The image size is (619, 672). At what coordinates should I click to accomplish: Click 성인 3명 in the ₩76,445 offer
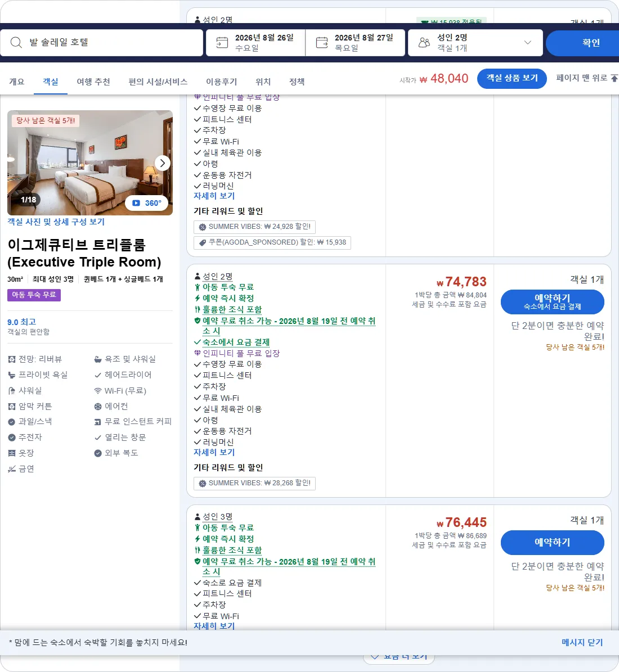(x=217, y=517)
